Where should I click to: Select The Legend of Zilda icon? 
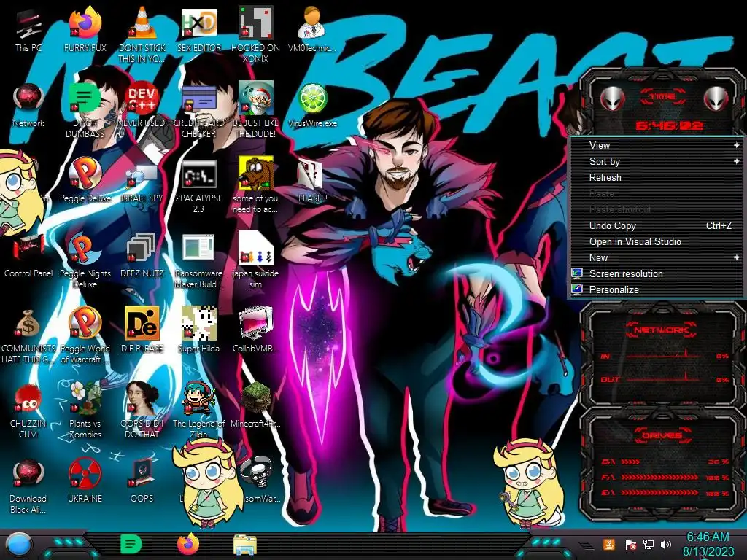click(x=198, y=399)
